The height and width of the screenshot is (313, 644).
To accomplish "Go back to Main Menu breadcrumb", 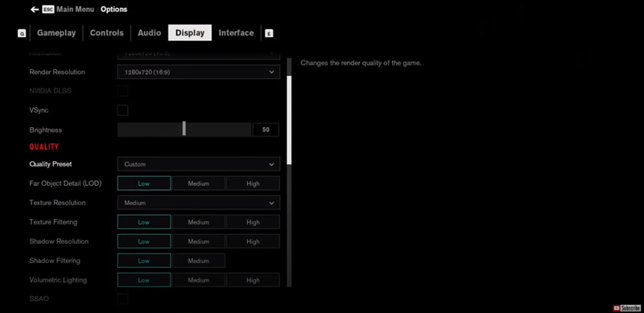I will 75,9.
